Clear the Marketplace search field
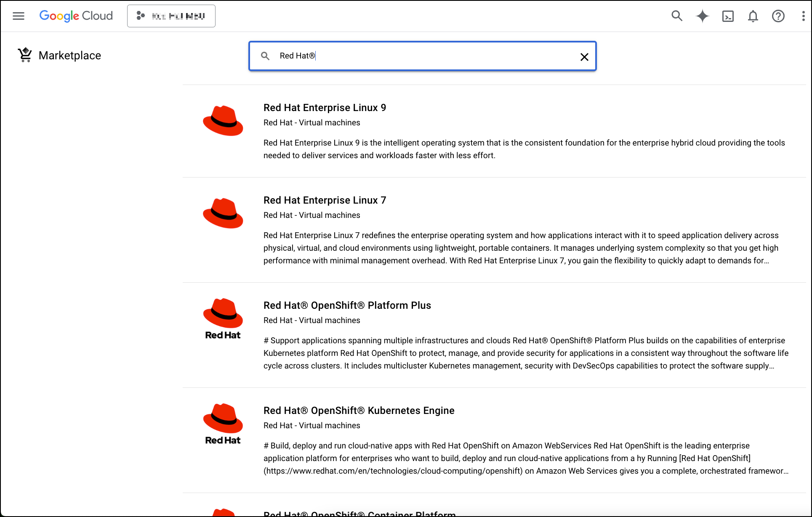 coord(584,57)
